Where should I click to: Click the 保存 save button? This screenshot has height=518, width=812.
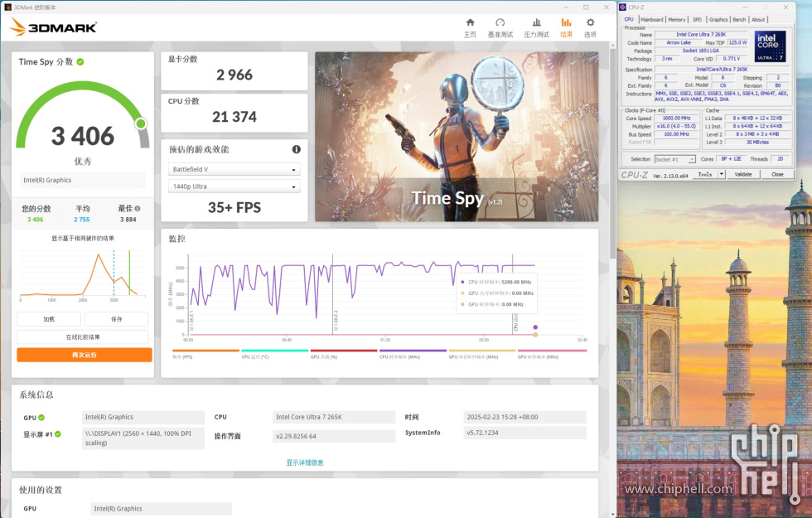117,319
